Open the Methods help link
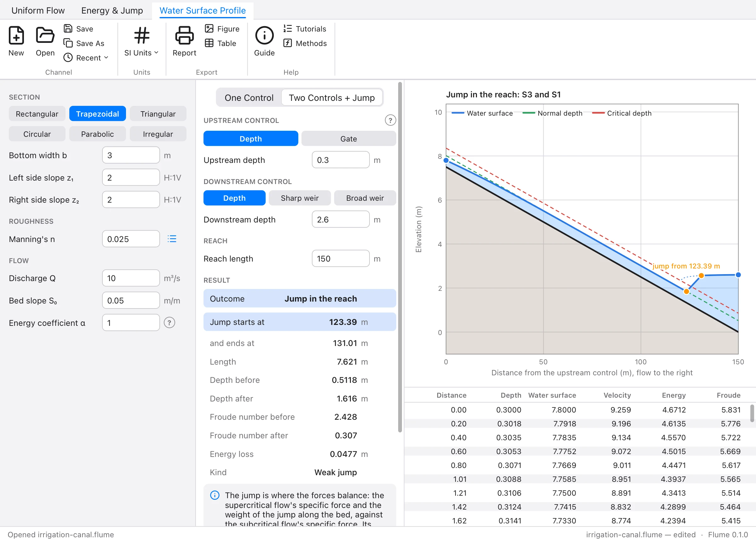This screenshot has height=542, width=756. coord(305,43)
